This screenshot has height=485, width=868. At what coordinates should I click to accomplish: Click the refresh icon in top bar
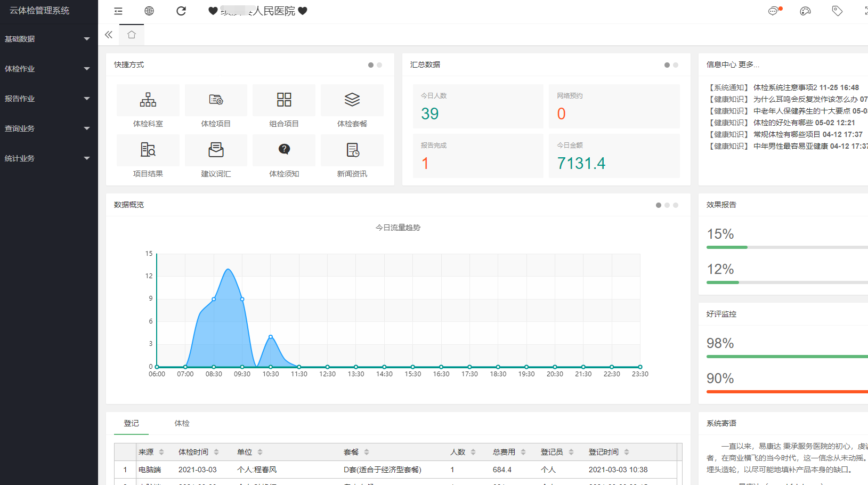pyautogui.click(x=181, y=11)
